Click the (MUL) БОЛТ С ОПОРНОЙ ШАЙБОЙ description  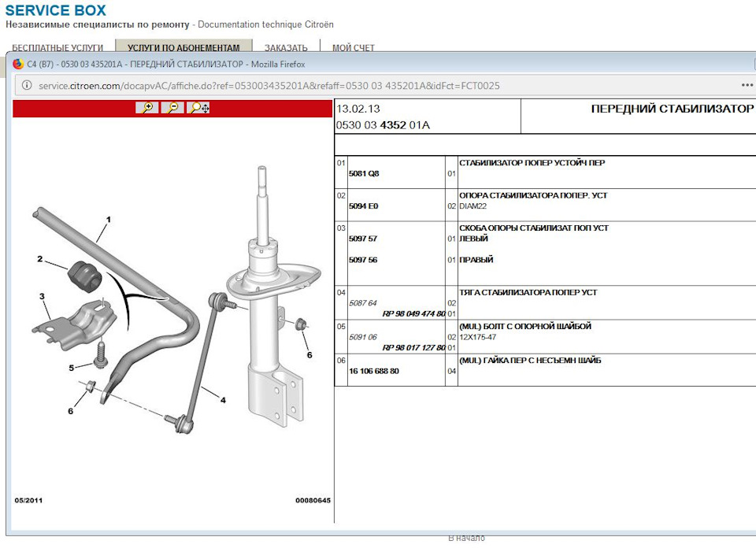tap(525, 326)
